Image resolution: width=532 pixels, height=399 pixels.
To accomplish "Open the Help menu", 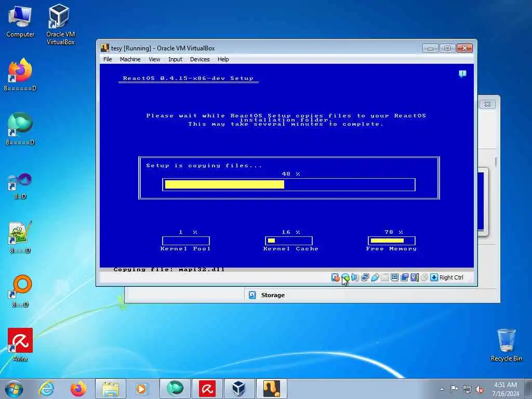I will (223, 59).
